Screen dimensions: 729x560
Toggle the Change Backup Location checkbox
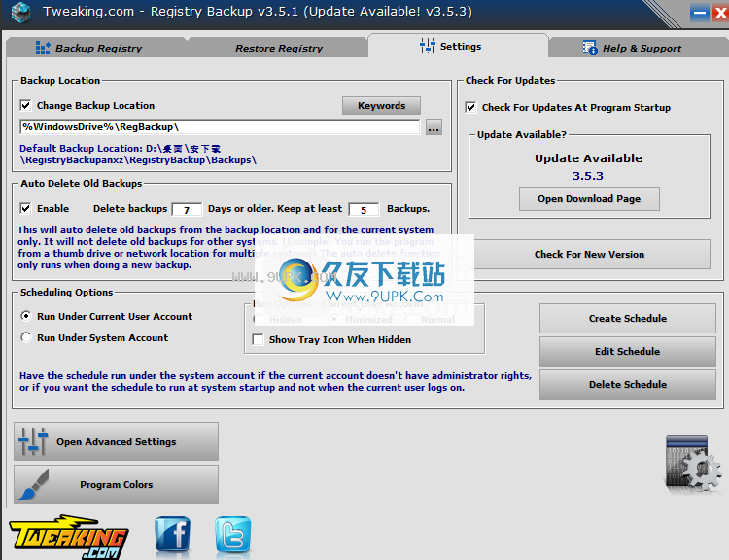(x=25, y=106)
